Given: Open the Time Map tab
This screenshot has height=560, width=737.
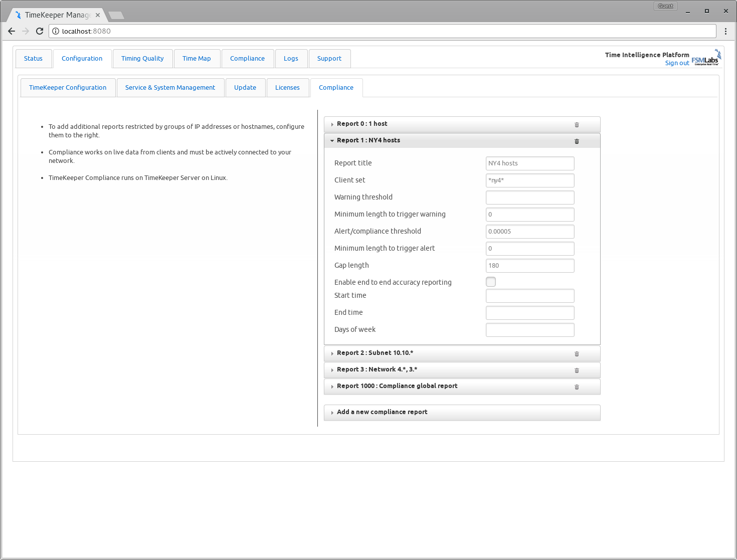Looking at the screenshot, I should pyautogui.click(x=197, y=59).
